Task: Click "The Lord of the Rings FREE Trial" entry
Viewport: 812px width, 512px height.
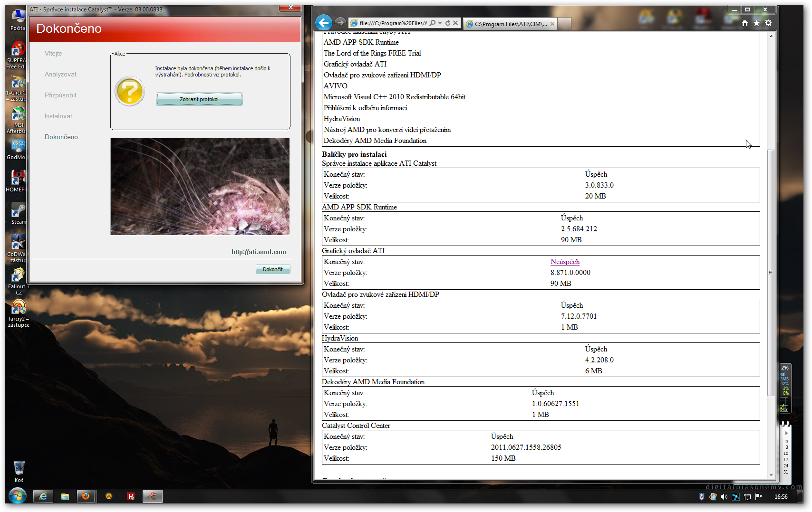Action: coord(372,53)
